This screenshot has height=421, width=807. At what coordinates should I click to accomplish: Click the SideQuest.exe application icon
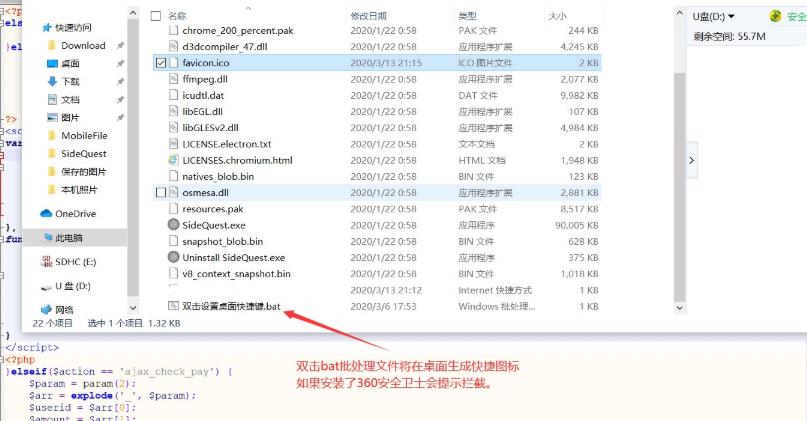tap(173, 225)
